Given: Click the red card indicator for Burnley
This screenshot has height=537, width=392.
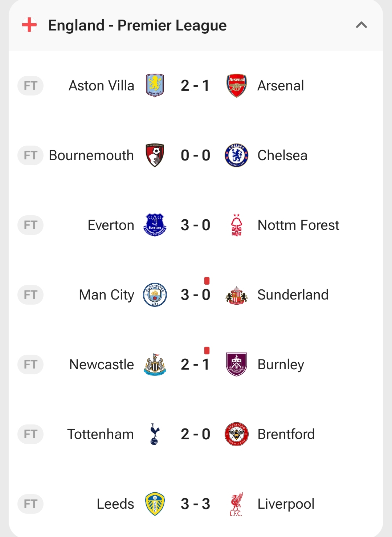Looking at the screenshot, I should 207,350.
